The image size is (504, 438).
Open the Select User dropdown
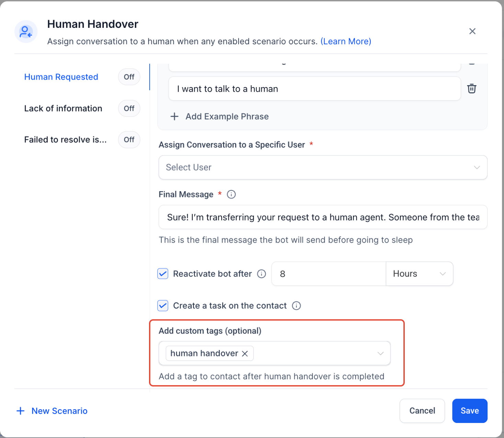pos(323,168)
